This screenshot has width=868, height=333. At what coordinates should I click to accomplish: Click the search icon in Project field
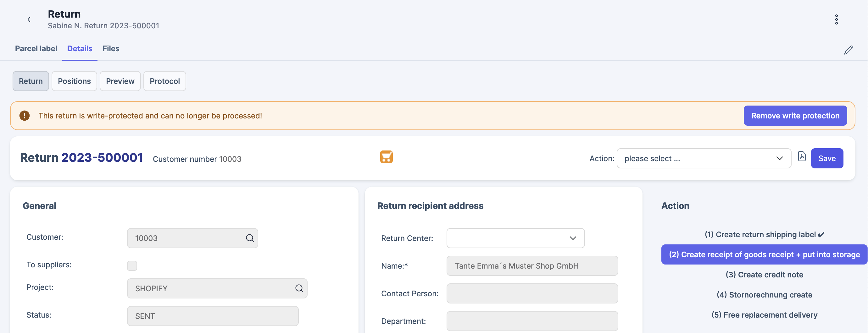coord(299,288)
